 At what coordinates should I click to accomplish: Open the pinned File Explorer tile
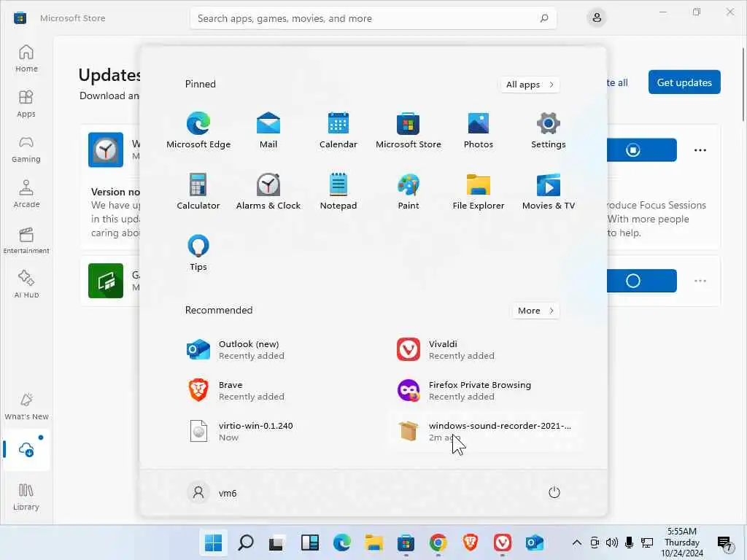(x=479, y=192)
